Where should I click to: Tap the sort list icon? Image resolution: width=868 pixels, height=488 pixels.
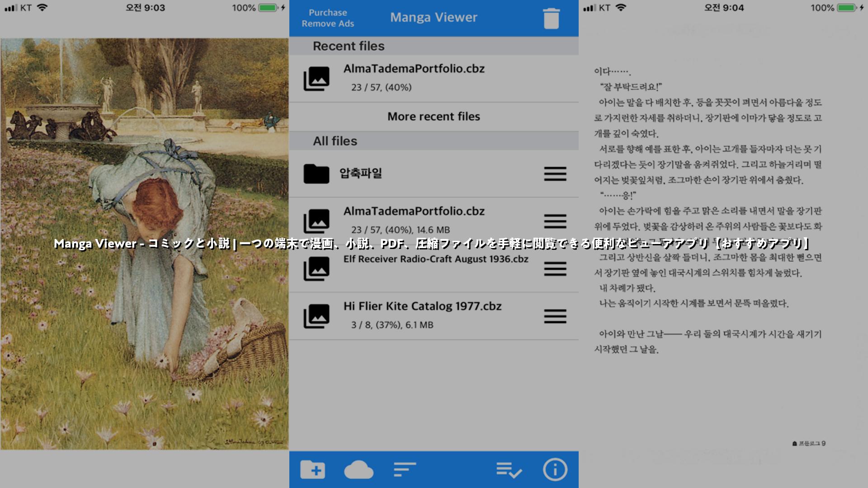405,469
